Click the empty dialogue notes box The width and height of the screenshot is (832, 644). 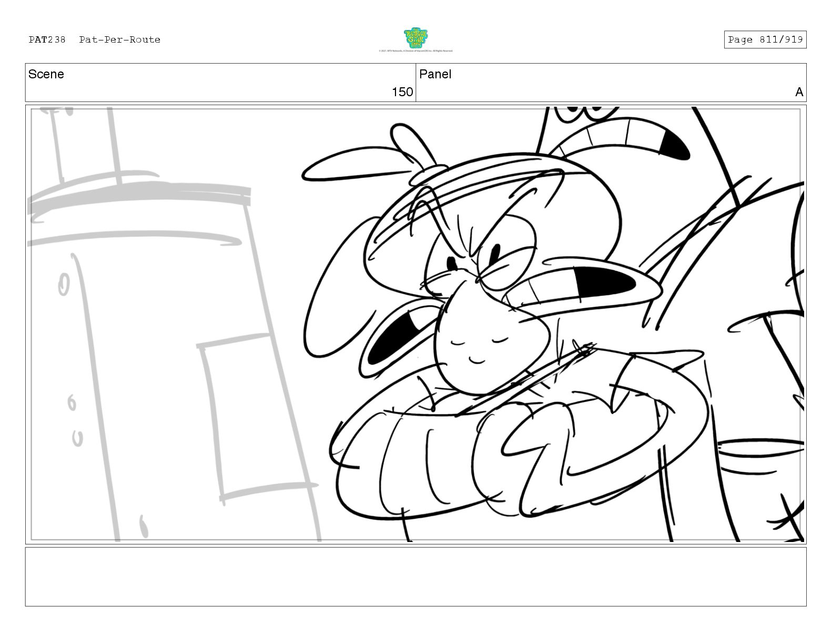pos(415,577)
